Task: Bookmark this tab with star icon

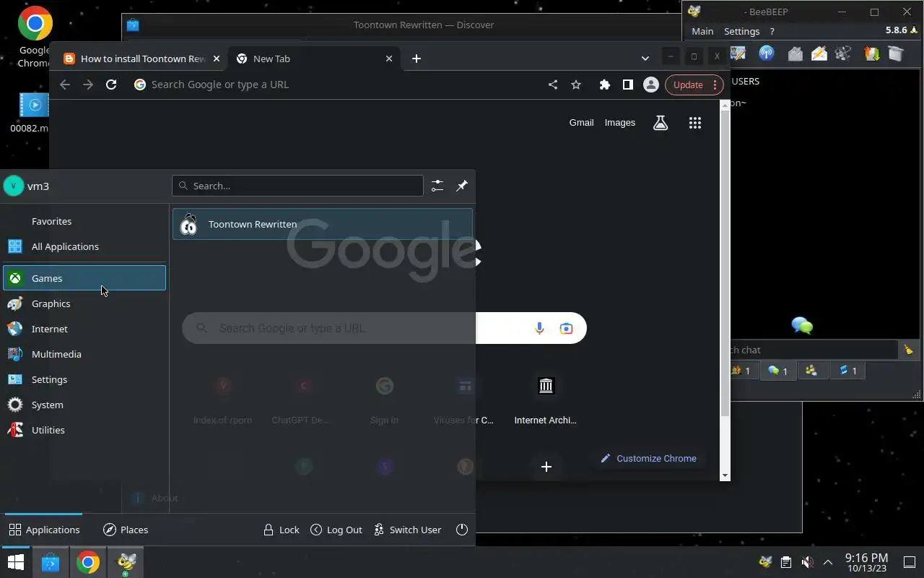Action: pyautogui.click(x=576, y=85)
